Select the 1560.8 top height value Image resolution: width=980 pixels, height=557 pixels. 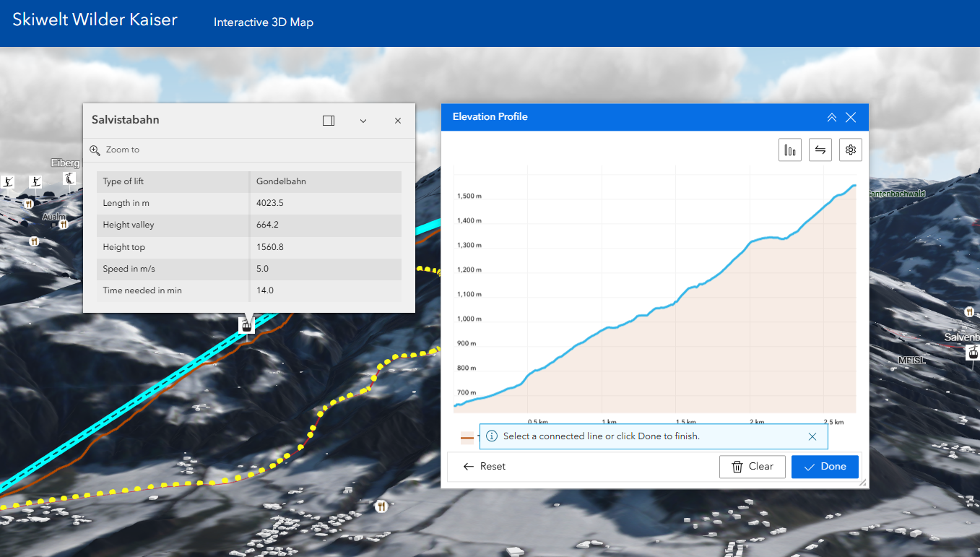(x=270, y=247)
